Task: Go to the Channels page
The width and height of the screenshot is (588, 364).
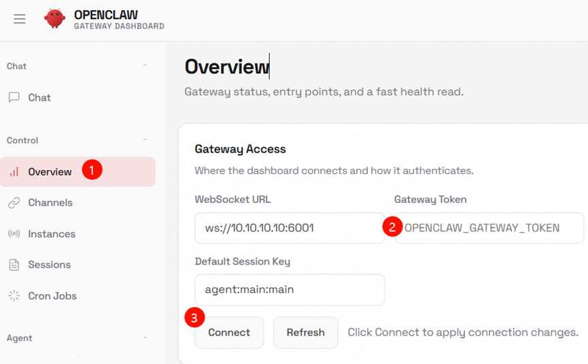Action: (x=50, y=202)
